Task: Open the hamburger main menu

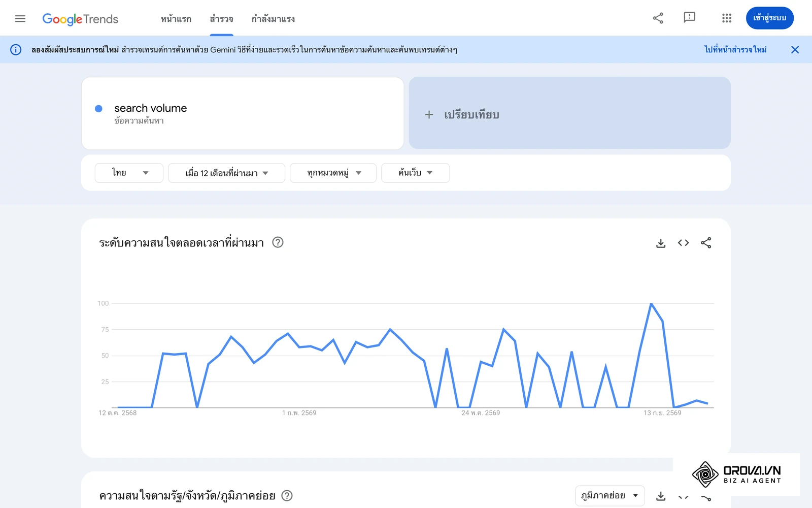Action: 20,19
